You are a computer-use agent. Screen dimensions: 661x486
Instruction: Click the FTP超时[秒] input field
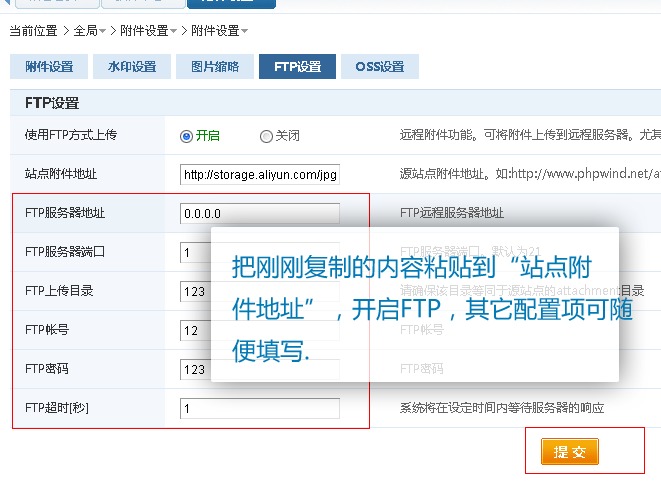click(x=260, y=408)
